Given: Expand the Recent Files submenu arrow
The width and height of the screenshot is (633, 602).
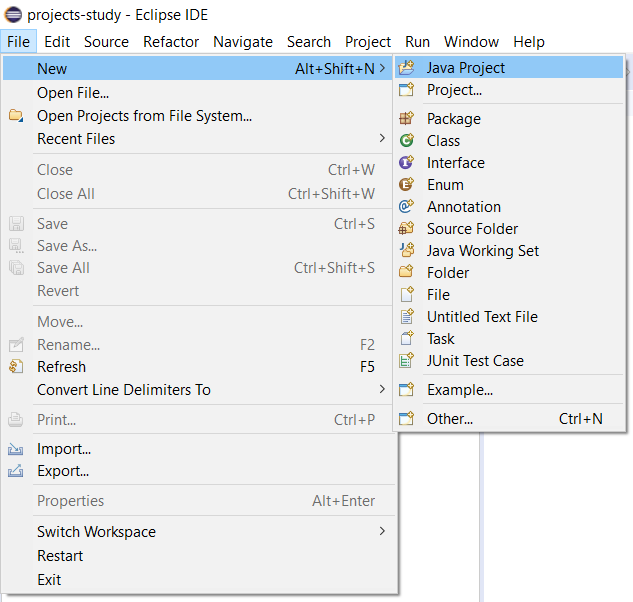Looking at the screenshot, I should 382,138.
